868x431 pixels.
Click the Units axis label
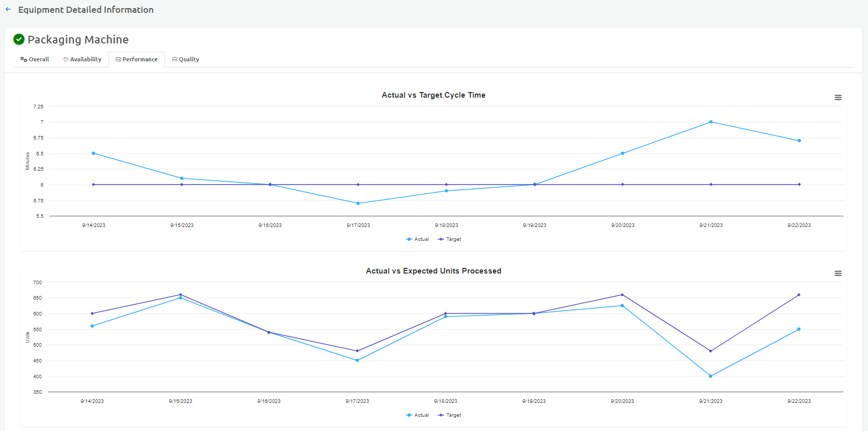28,337
